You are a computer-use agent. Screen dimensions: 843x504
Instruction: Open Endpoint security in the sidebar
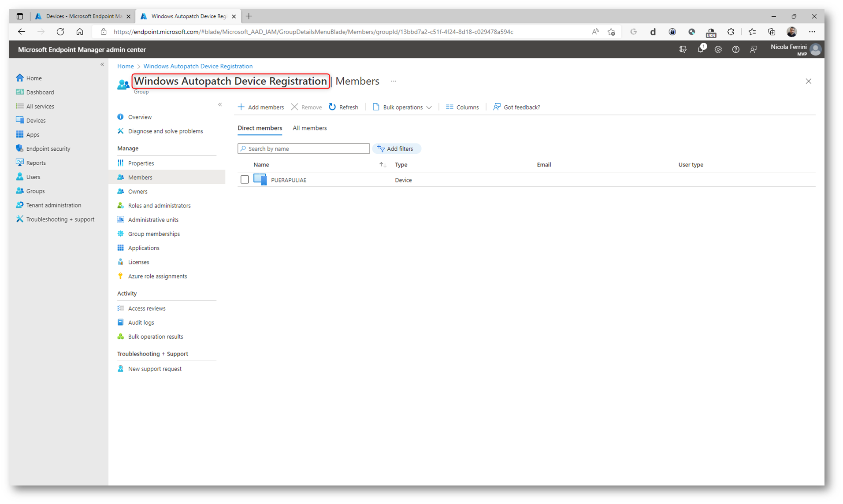(48, 149)
